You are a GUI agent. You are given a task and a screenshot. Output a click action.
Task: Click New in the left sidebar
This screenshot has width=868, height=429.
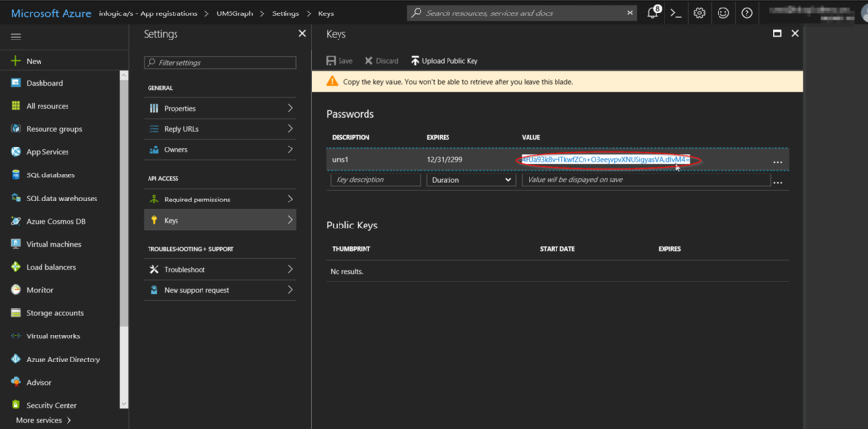click(x=34, y=60)
